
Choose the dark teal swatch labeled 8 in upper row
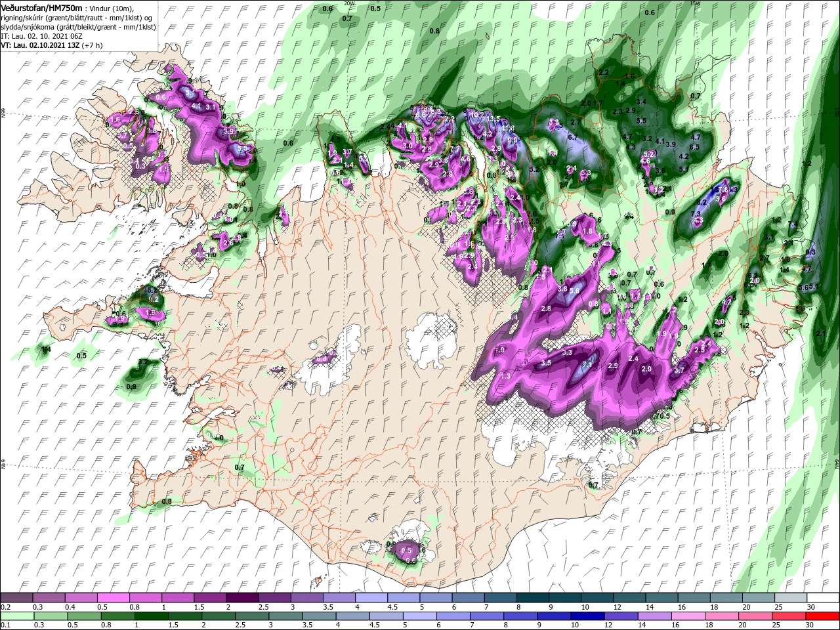click(532, 598)
